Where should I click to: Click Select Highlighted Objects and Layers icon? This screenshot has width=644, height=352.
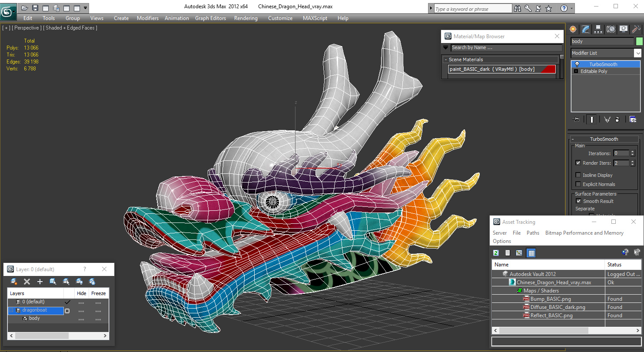[x=53, y=282]
